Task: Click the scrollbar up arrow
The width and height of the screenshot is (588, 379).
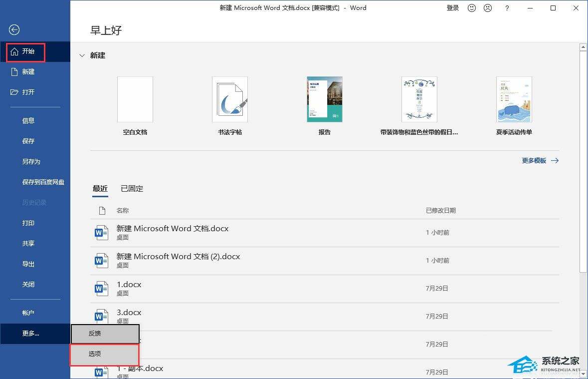Action: pos(583,47)
